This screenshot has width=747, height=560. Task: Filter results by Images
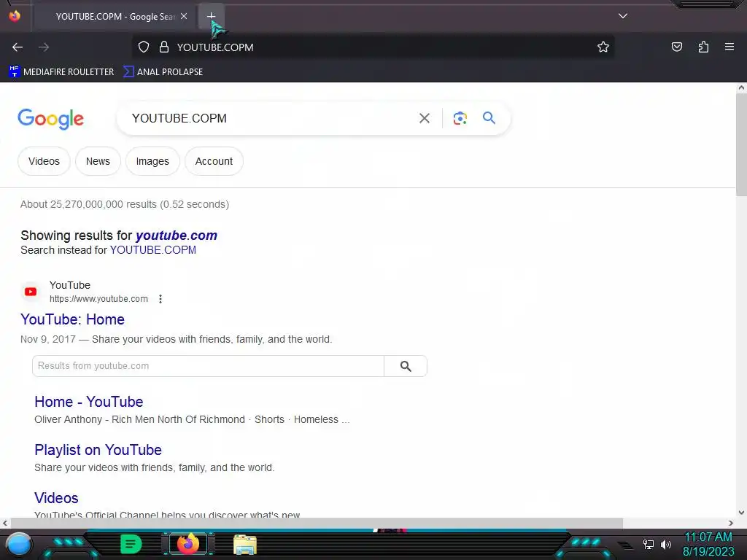click(152, 161)
